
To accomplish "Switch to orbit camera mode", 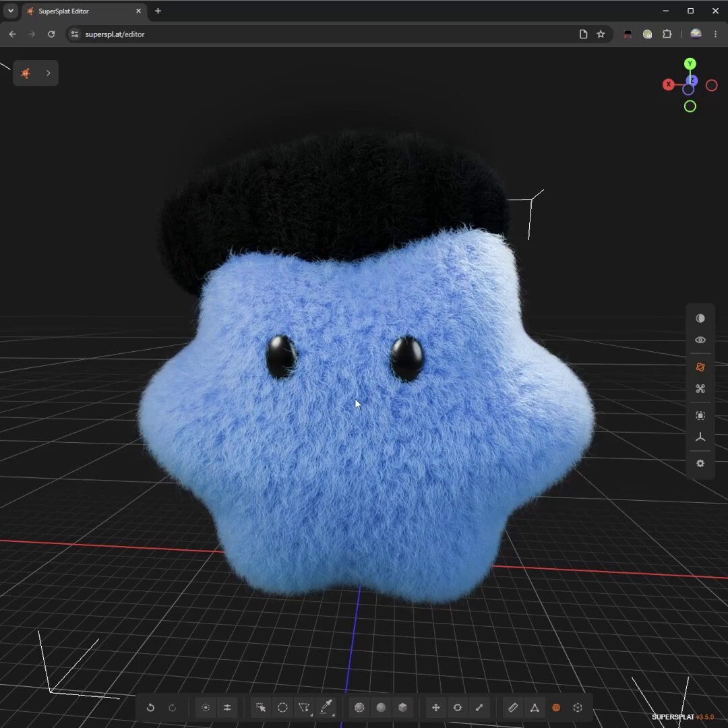I will coord(700,367).
